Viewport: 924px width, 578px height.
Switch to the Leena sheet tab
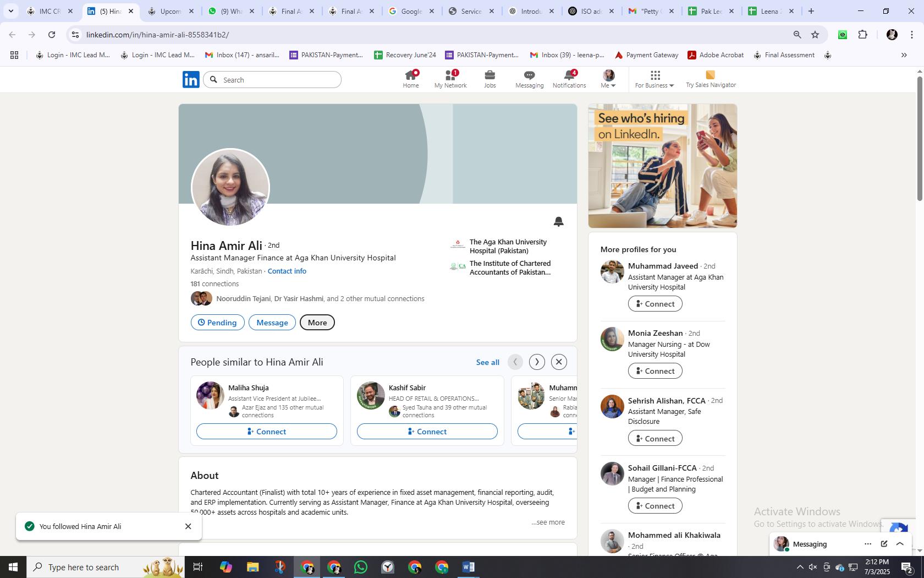pyautogui.click(x=771, y=11)
